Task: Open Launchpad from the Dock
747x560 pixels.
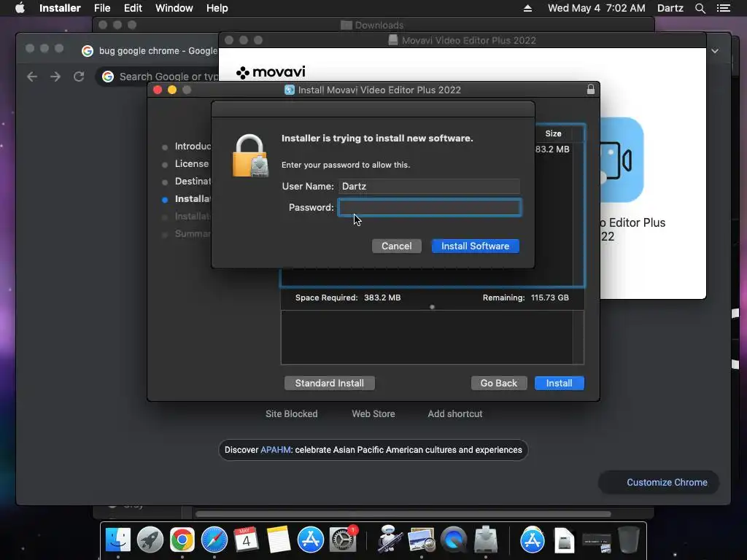Action: (150, 540)
